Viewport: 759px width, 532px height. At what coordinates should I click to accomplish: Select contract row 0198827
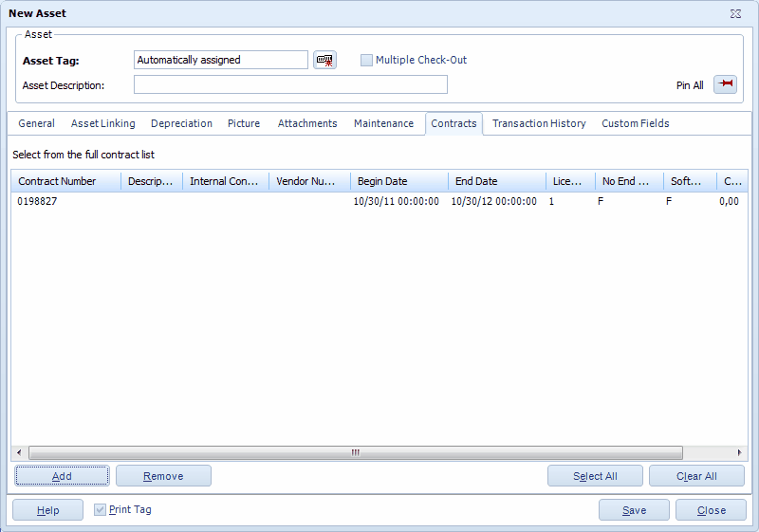click(x=38, y=202)
